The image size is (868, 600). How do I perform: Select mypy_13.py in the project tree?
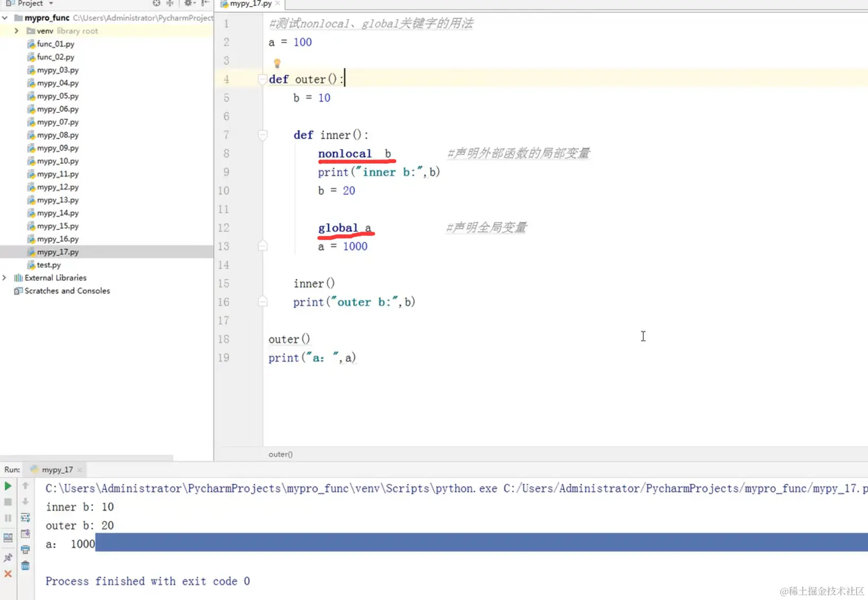click(x=58, y=200)
